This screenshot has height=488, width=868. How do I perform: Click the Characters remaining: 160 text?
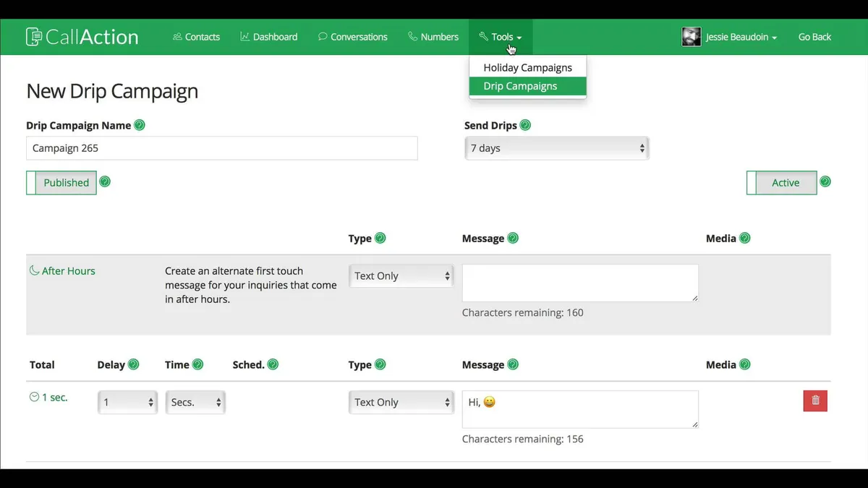coord(522,312)
